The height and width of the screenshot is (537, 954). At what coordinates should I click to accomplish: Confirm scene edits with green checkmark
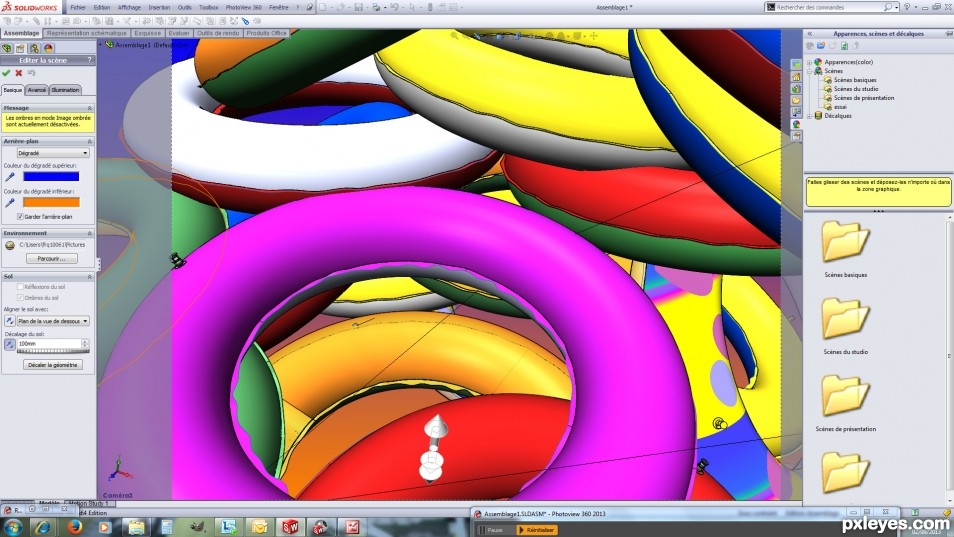click(6, 73)
